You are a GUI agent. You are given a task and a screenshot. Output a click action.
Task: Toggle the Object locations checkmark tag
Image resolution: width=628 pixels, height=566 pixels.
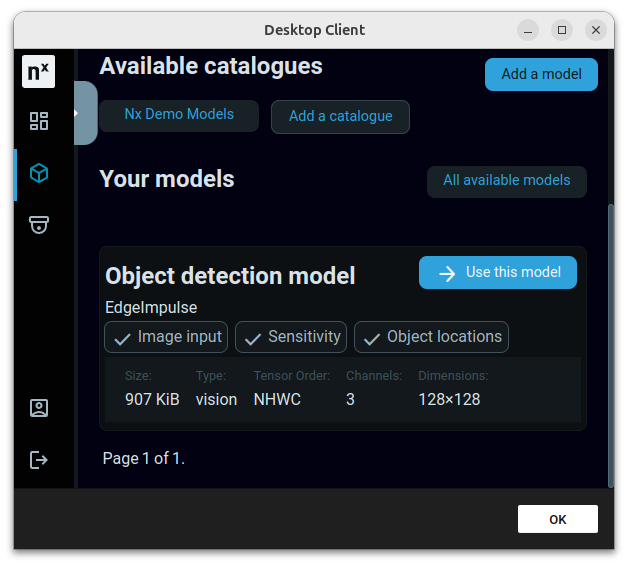[431, 337]
